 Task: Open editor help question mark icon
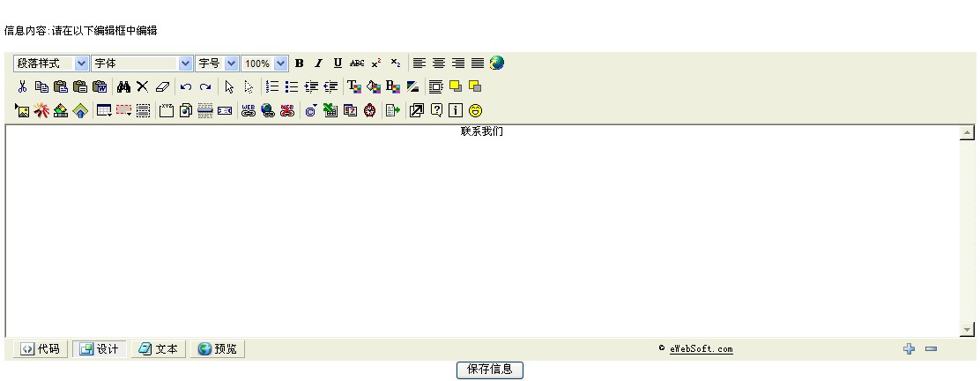pyautogui.click(x=436, y=111)
